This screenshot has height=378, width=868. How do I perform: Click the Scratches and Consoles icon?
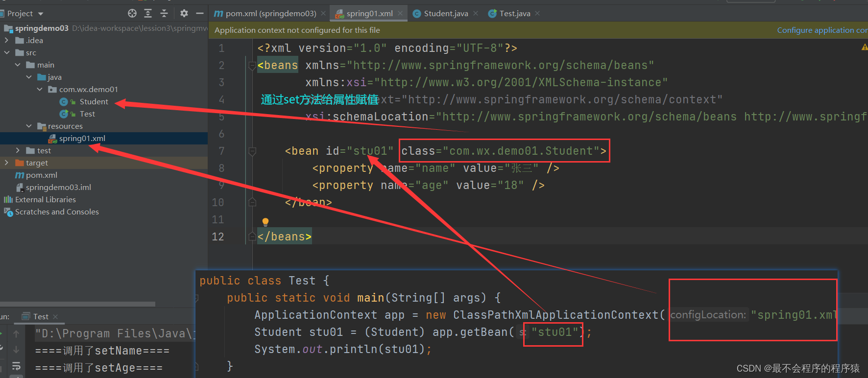click(x=8, y=212)
